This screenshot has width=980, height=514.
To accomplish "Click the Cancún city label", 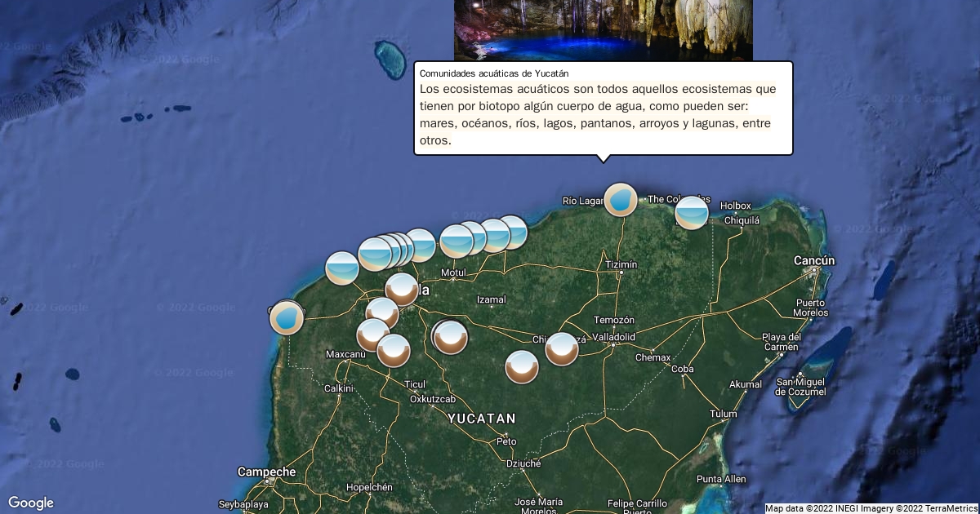I will (814, 260).
